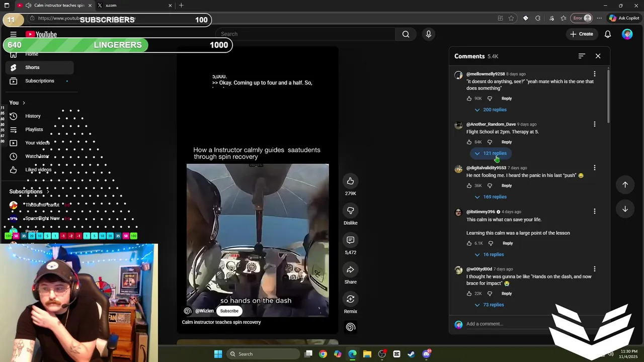Dislike the @Another_Random_Dave comment

[490, 142]
